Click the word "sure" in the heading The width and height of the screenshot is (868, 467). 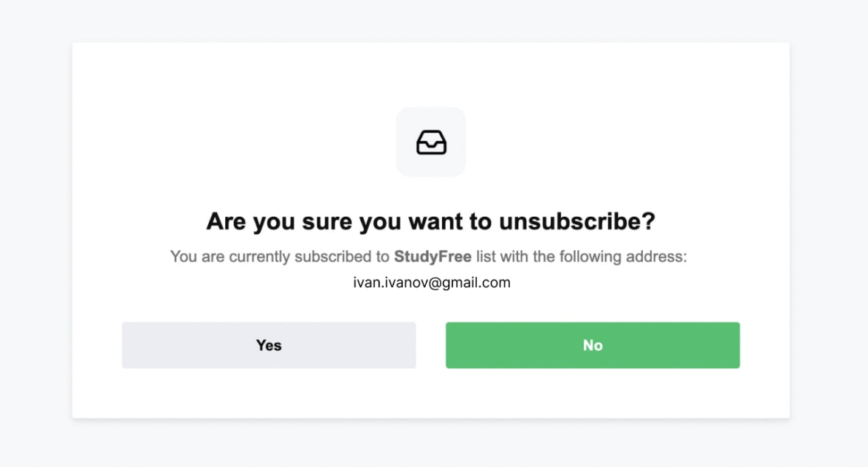[x=327, y=221]
